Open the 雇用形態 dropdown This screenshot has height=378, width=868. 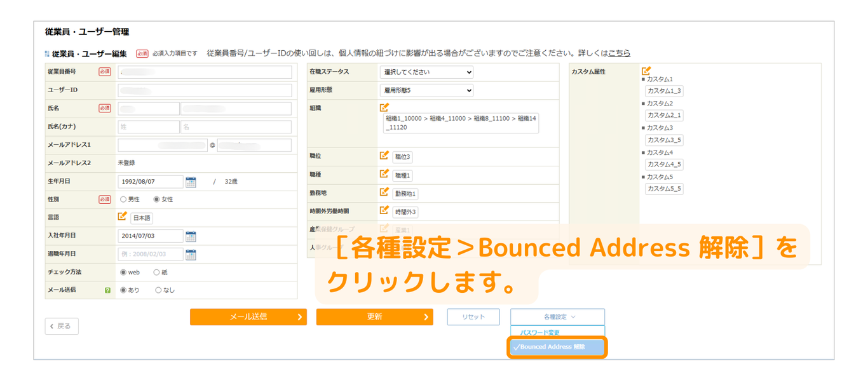point(426,91)
